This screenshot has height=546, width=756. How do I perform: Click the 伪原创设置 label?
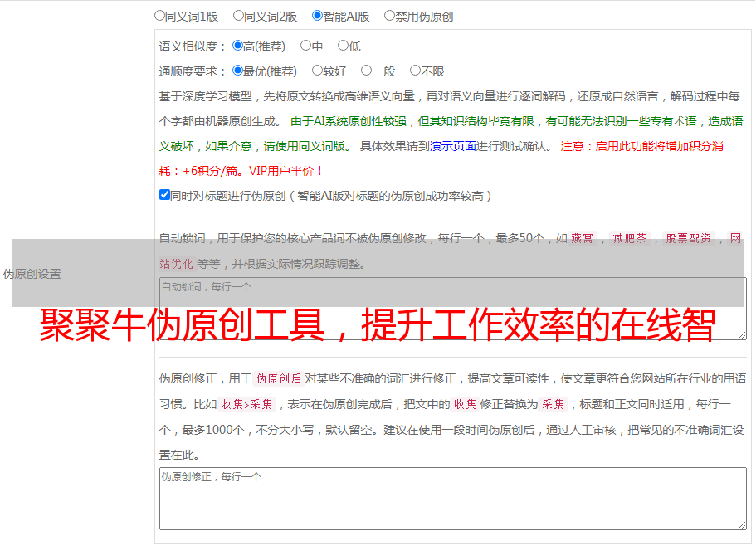[32, 274]
